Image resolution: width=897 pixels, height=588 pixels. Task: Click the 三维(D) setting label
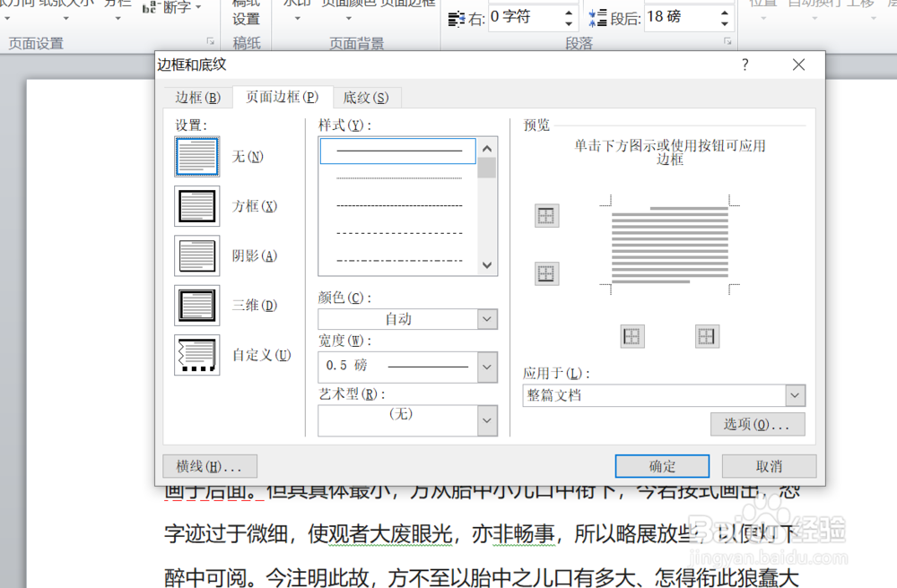(x=255, y=305)
